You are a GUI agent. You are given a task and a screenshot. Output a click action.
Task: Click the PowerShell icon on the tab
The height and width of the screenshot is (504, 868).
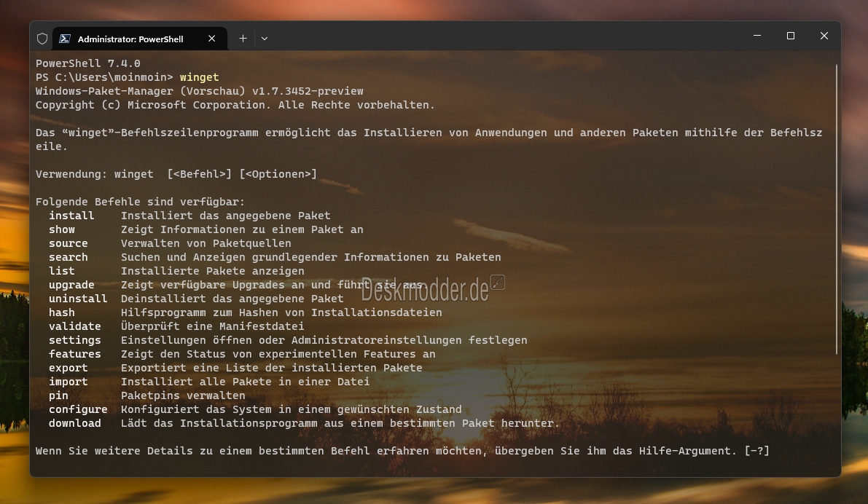[x=65, y=39]
